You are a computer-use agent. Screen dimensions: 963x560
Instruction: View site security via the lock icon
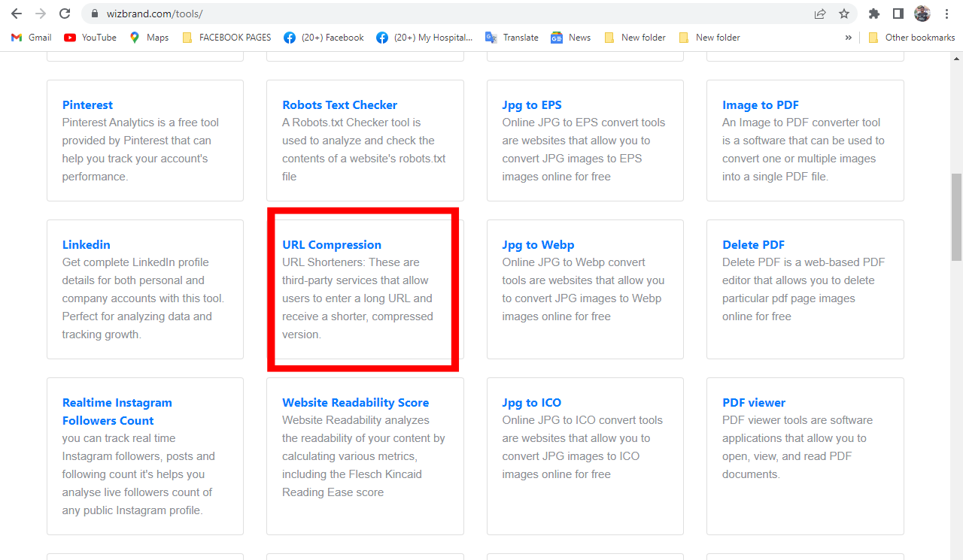point(94,13)
